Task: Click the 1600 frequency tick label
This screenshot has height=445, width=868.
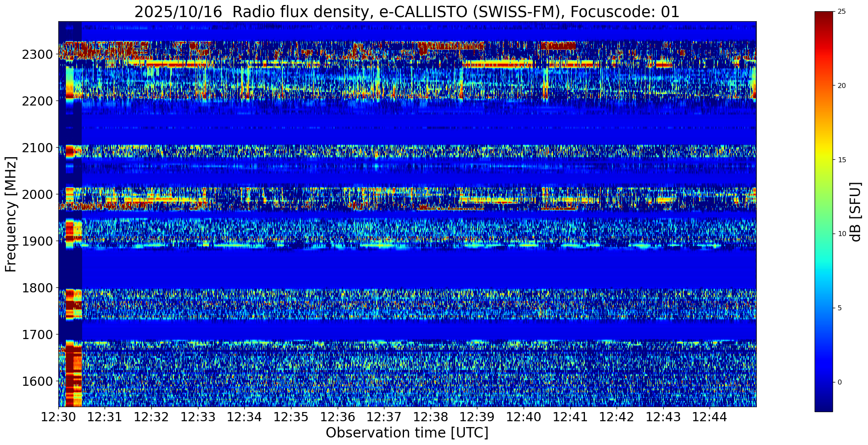Action: (x=38, y=382)
